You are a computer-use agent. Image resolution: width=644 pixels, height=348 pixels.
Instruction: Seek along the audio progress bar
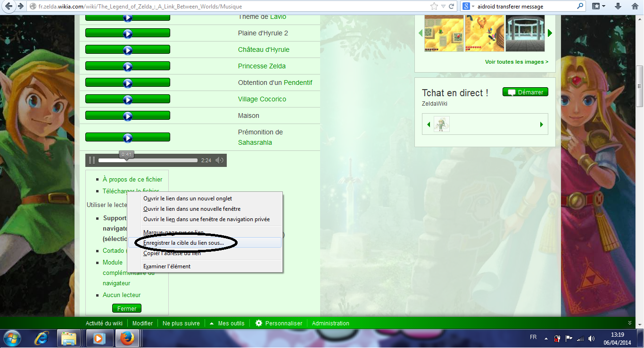click(x=148, y=160)
